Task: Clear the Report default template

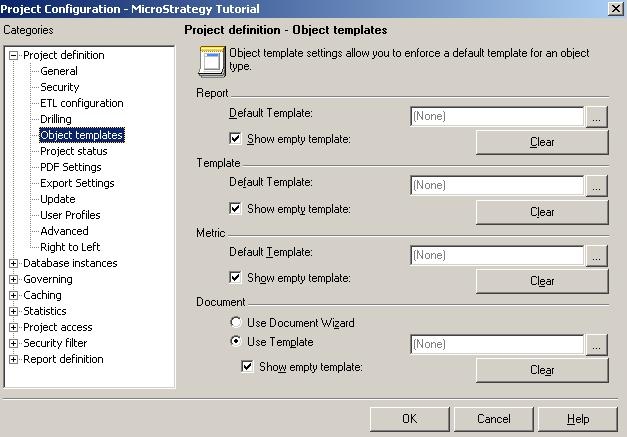Action: [x=542, y=142]
